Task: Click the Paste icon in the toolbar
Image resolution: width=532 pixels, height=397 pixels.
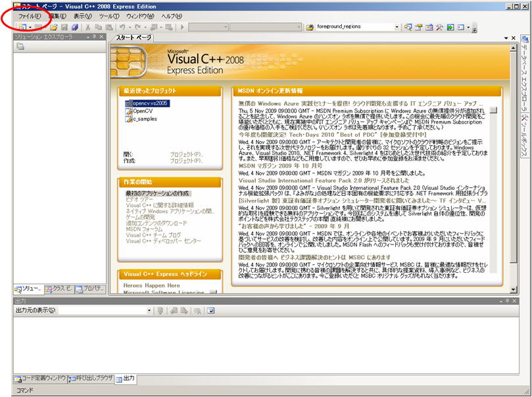Action: pyautogui.click(x=109, y=27)
